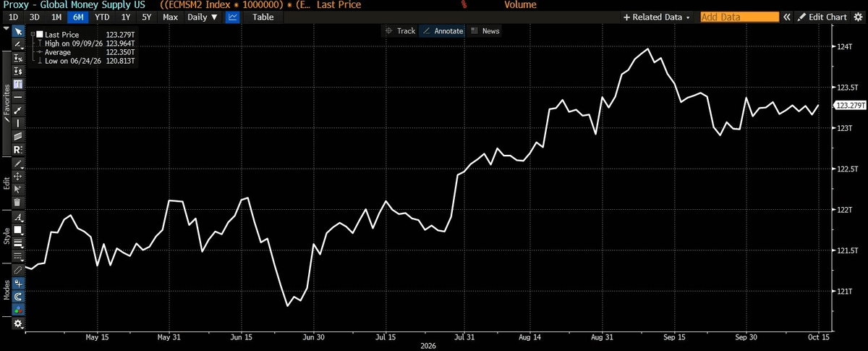Enable the Track crosshair mode
Image resolution: width=868 pixels, height=351 pixels.
(401, 31)
